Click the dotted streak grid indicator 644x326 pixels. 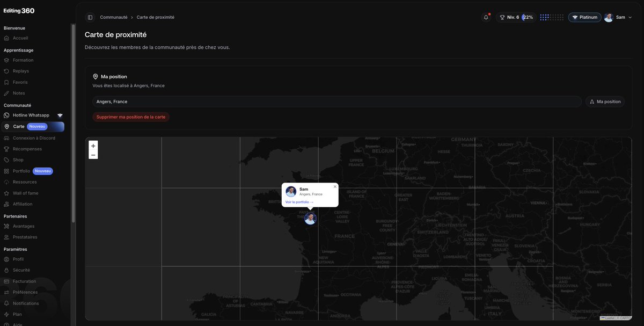[552, 17]
